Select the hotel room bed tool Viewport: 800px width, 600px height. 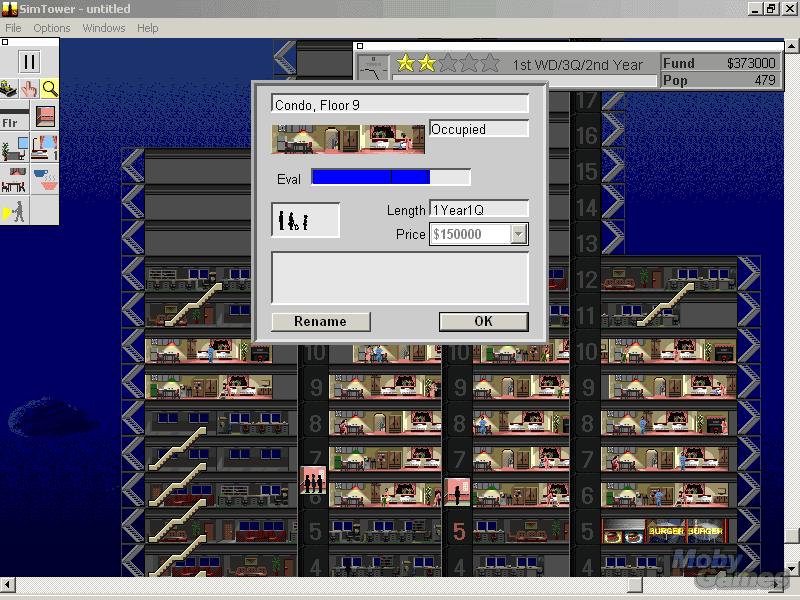point(45,149)
